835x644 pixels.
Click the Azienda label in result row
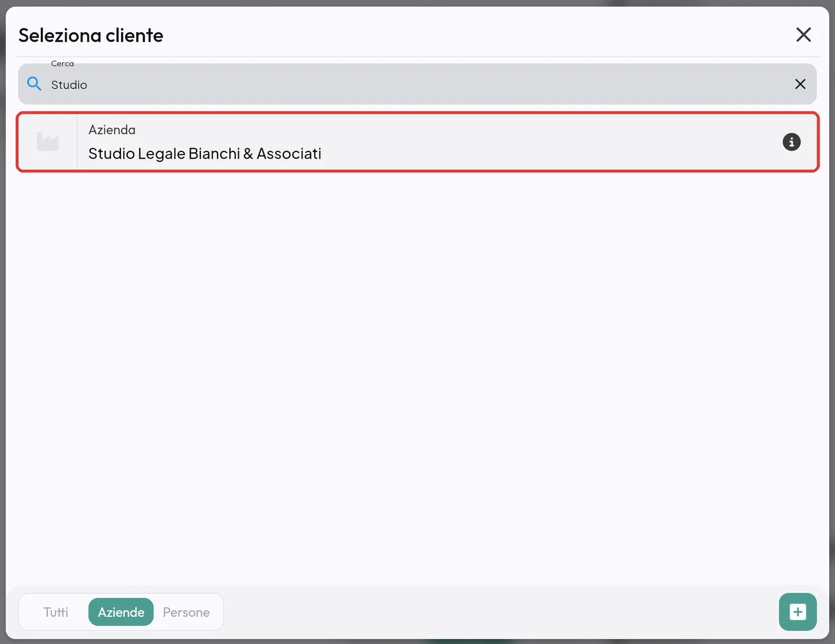112,130
